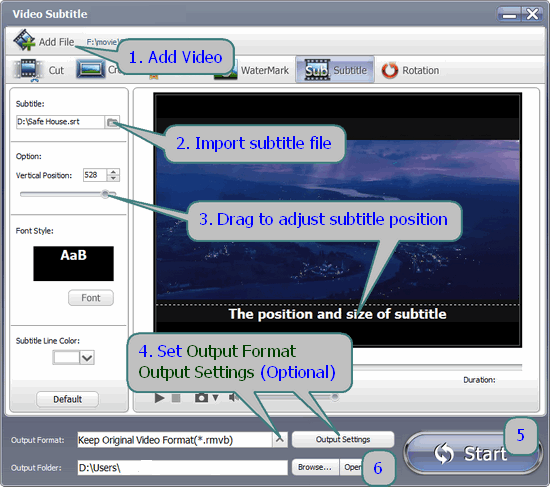
Task: Click the Add File film icon
Action: pos(24,40)
